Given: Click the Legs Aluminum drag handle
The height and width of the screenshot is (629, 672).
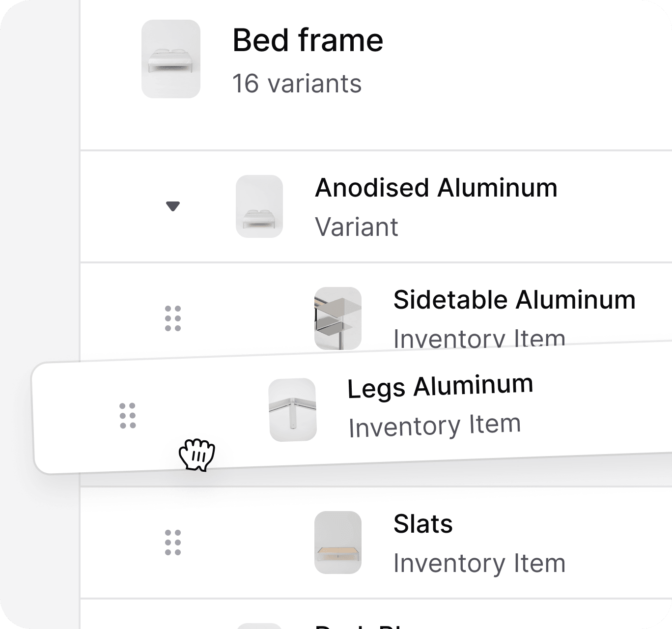Looking at the screenshot, I should (x=128, y=416).
